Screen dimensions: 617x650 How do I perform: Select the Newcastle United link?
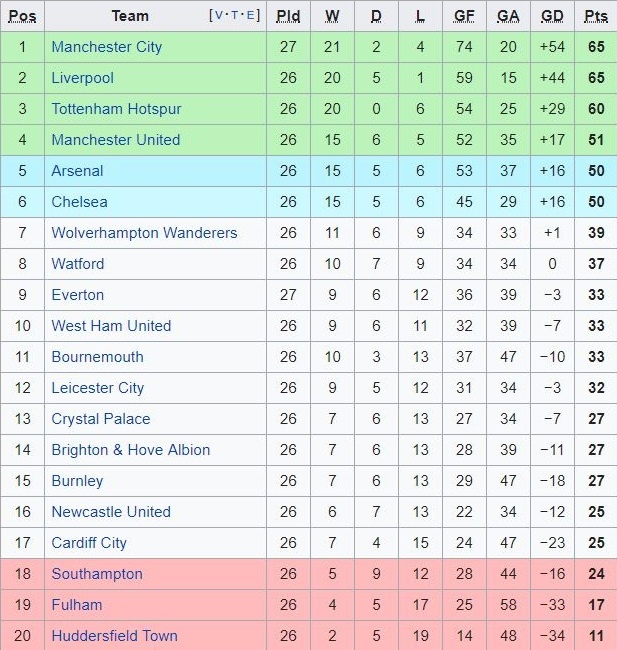pos(111,512)
